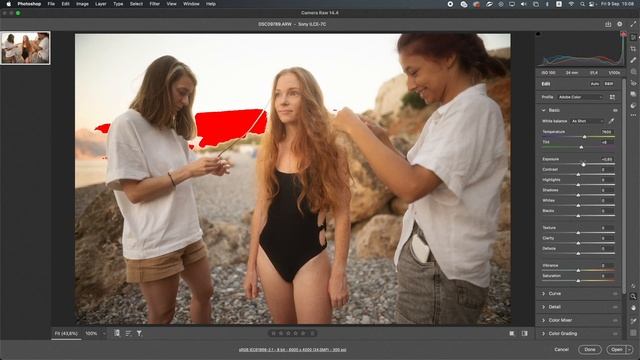Image resolution: width=640 pixels, height=360 pixels.
Task: Toggle the grid overlay icon
Action: coord(633,333)
